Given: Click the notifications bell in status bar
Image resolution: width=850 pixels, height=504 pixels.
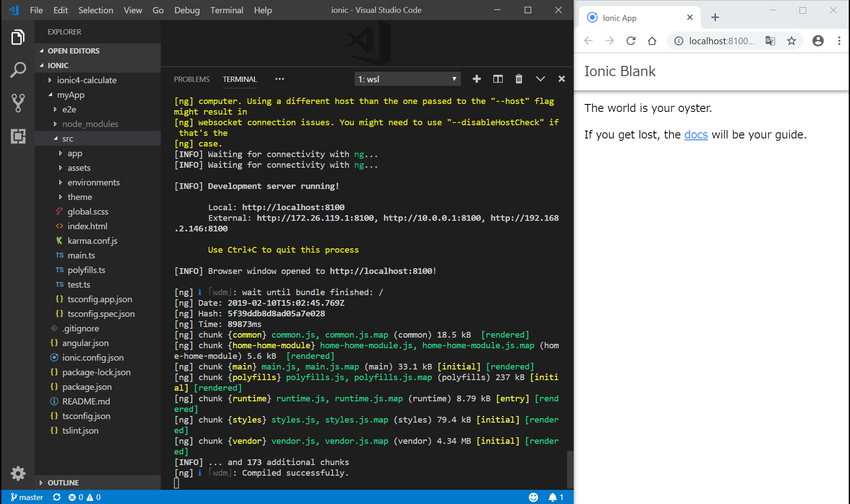Looking at the screenshot, I should [x=552, y=497].
